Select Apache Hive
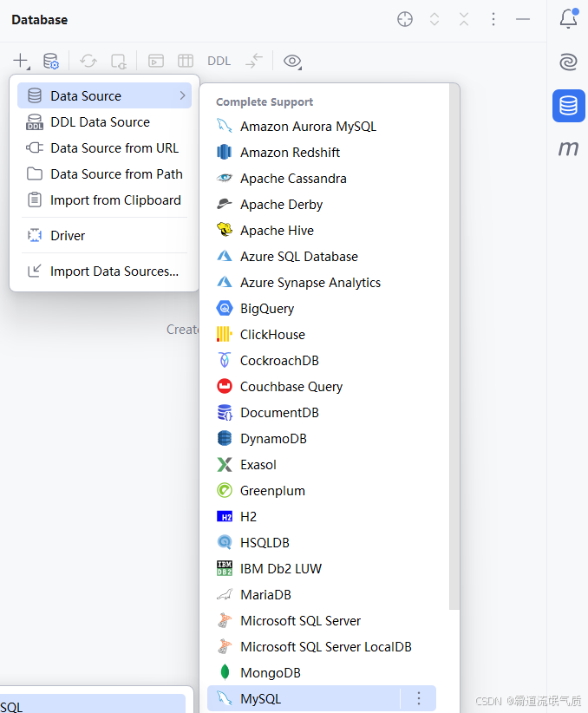 point(322,231)
